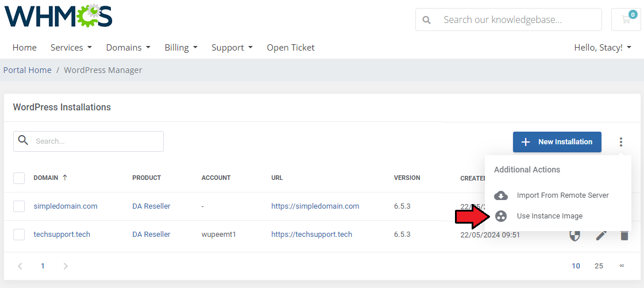Go to Home in navigation bar
Screen dimensions: 644x288
tap(24, 48)
